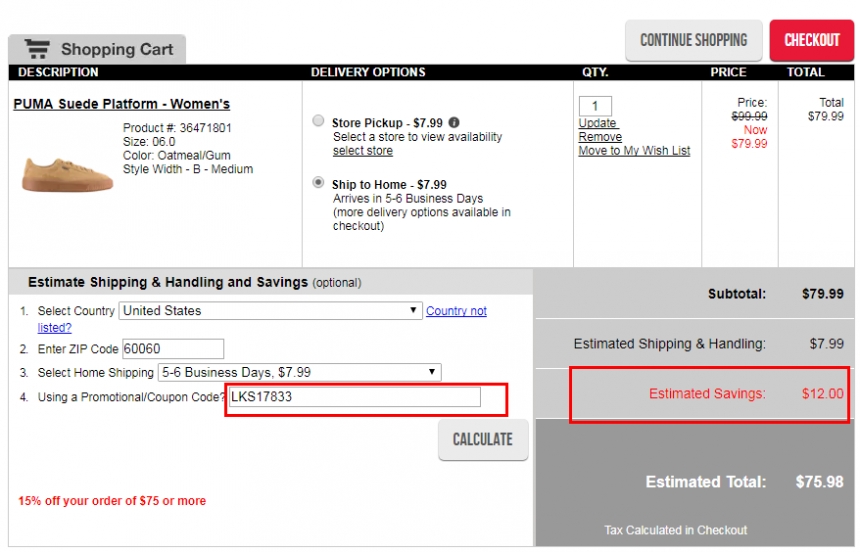Click the Update quantity link
Screen dimensions: 860x552
598,123
